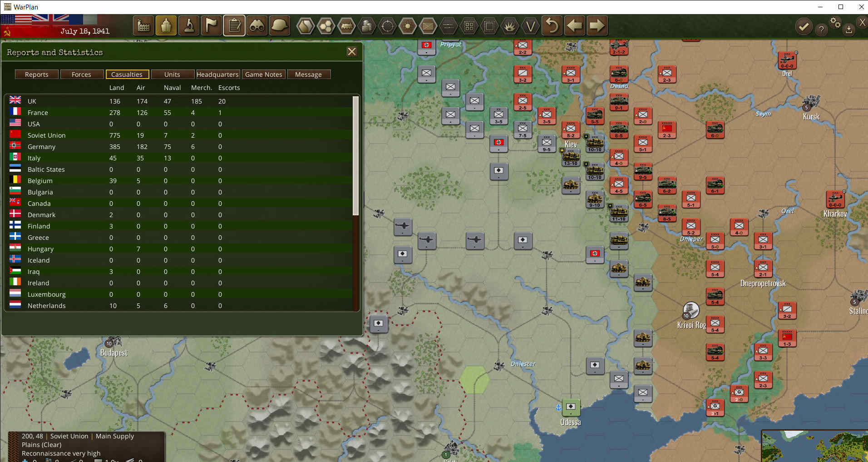Open the Units tab
Viewport: 868px width, 462px height.
click(172, 75)
